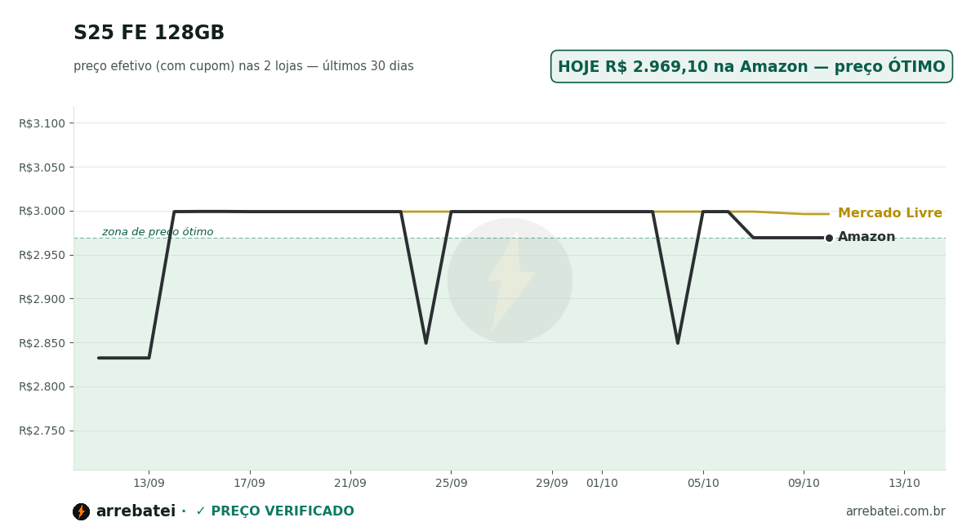980x531 pixels.
Task: Click the R$2.800 axis label
Action: pyautogui.click(x=42, y=386)
